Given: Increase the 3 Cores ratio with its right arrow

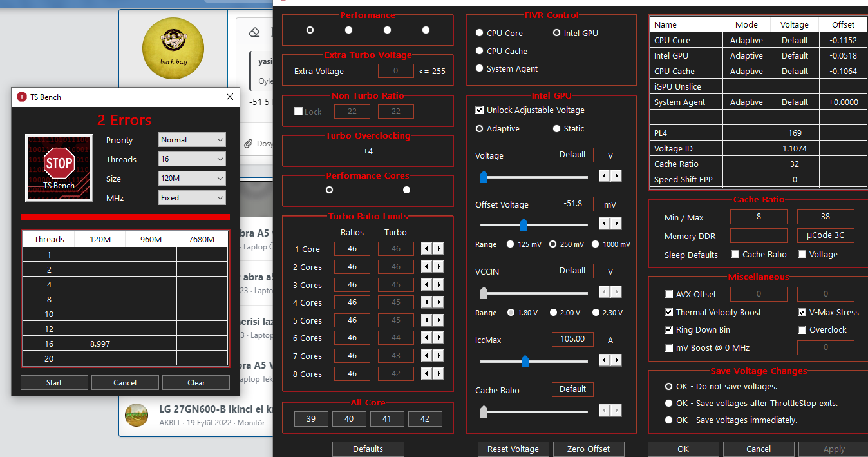Looking at the screenshot, I should (438, 284).
